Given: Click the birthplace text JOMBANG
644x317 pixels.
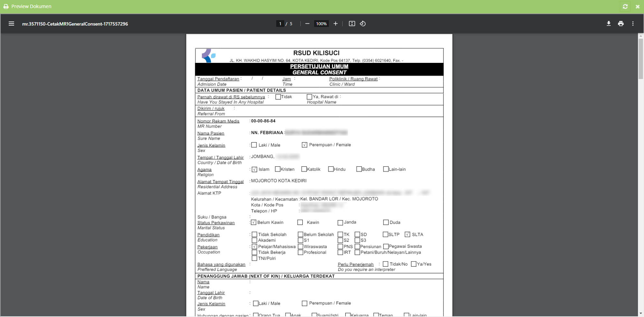Looking at the screenshot, I should pyautogui.click(x=262, y=157).
